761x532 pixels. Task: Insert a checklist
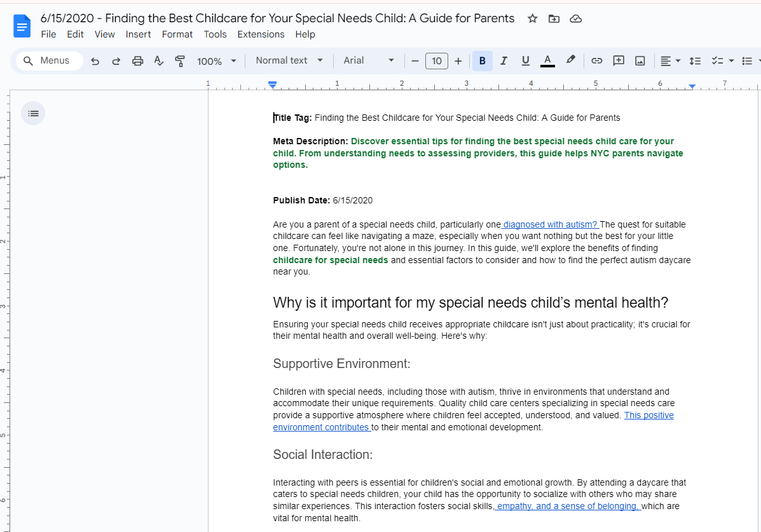pyautogui.click(x=717, y=60)
